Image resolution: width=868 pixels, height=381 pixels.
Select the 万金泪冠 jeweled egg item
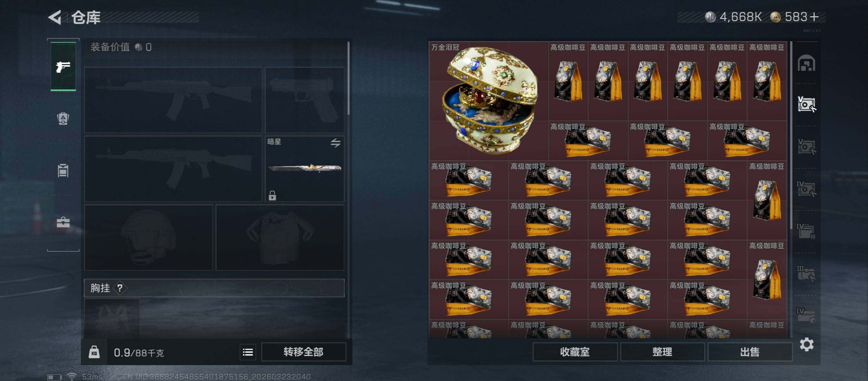pyautogui.click(x=489, y=101)
